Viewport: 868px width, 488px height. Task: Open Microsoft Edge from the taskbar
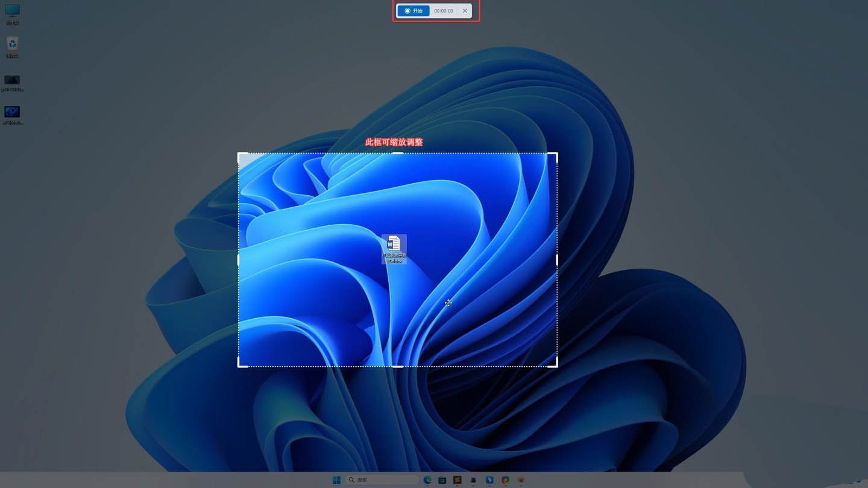coord(427,480)
